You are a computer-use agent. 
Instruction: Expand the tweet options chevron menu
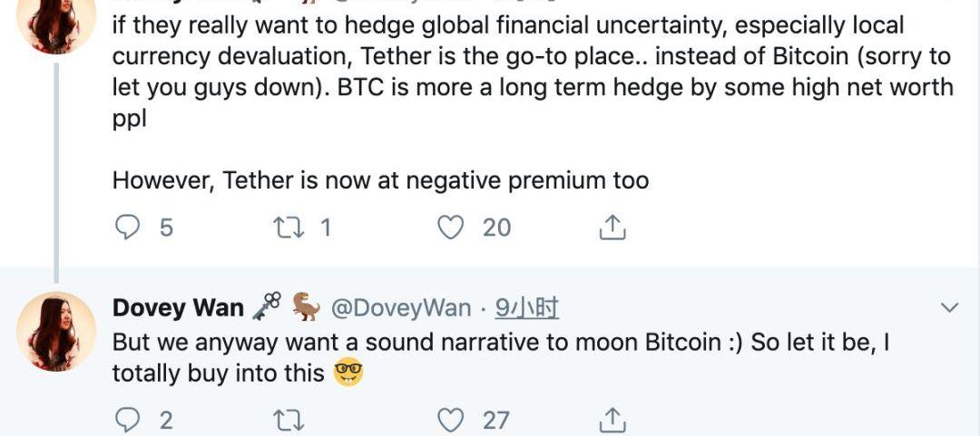[949, 308]
